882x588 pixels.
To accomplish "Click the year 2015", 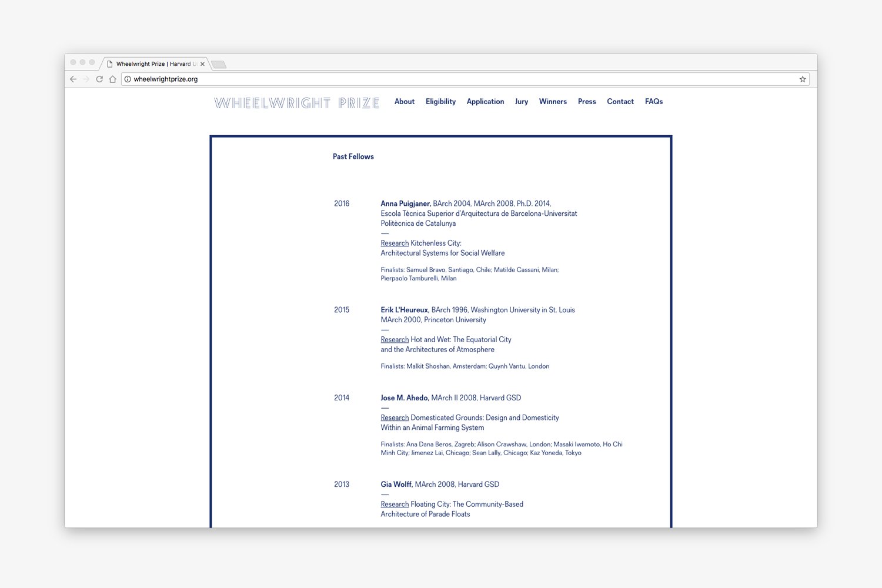I will [342, 310].
